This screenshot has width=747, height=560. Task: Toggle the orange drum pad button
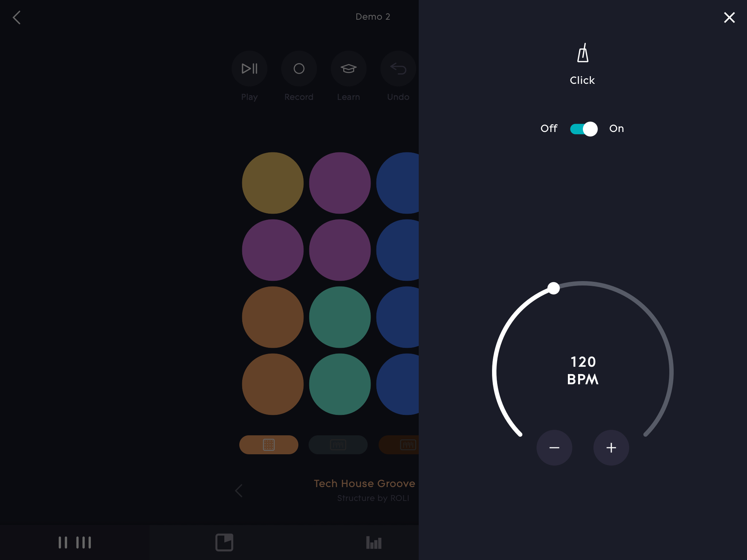pos(268,445)
